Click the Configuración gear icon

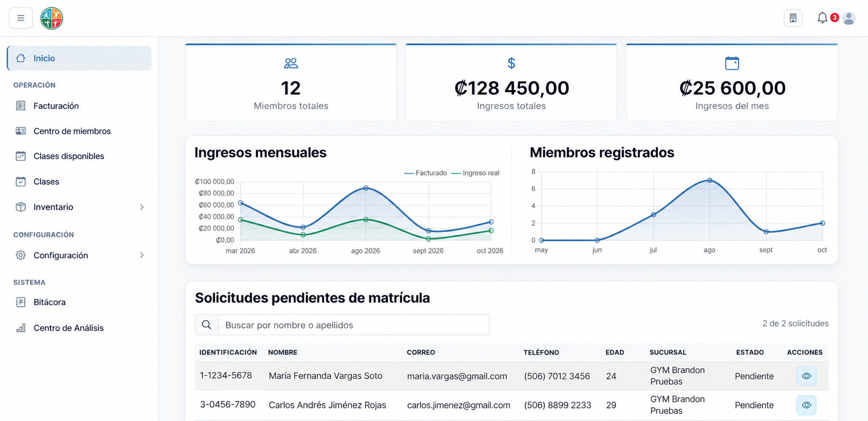coord(21,255)
